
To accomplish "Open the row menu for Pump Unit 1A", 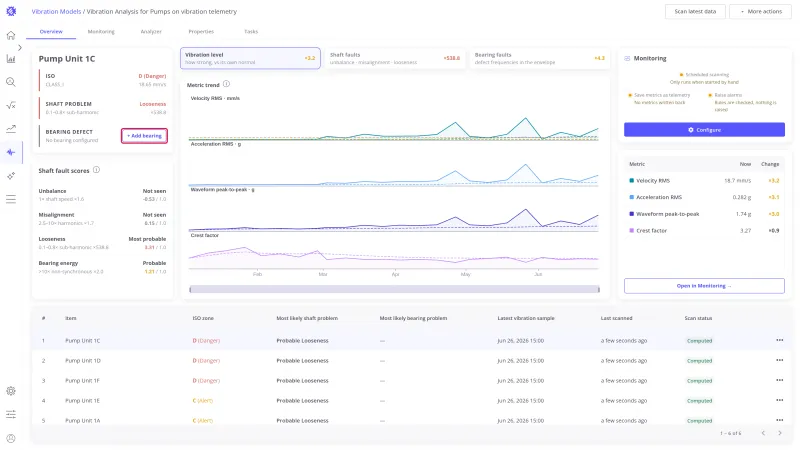I will pyautogui.click(x=780, y=420).
